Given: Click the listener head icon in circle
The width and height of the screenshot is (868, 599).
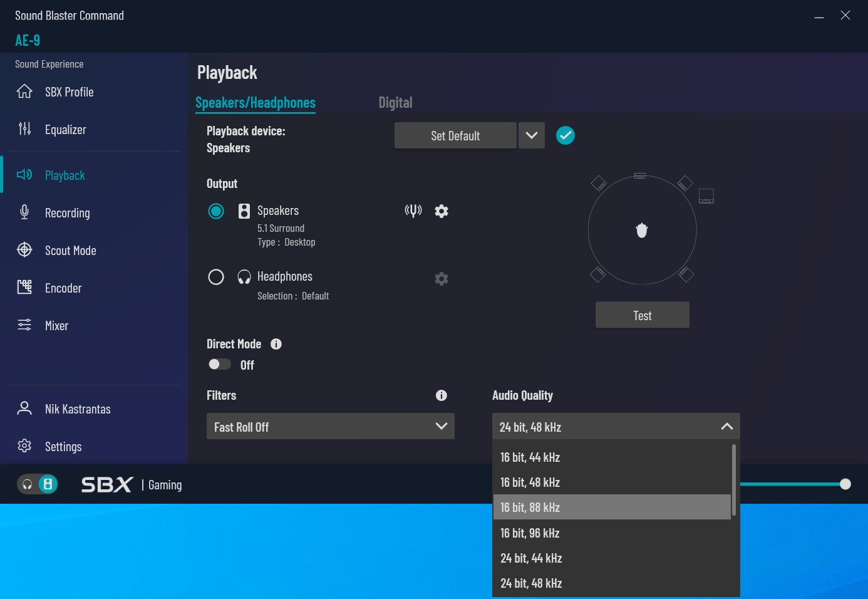Looking at the screenshot, I should (642, 231).
